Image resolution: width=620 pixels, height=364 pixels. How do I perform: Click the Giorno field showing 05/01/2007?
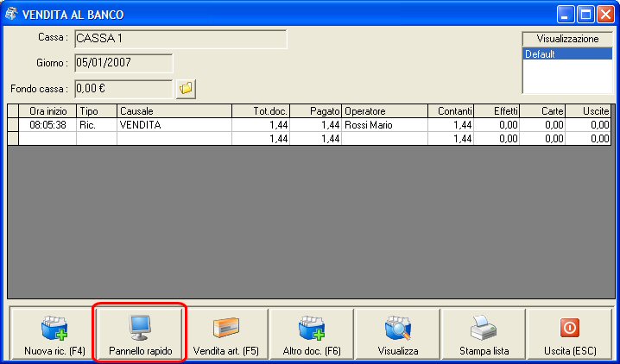point(123,63)
